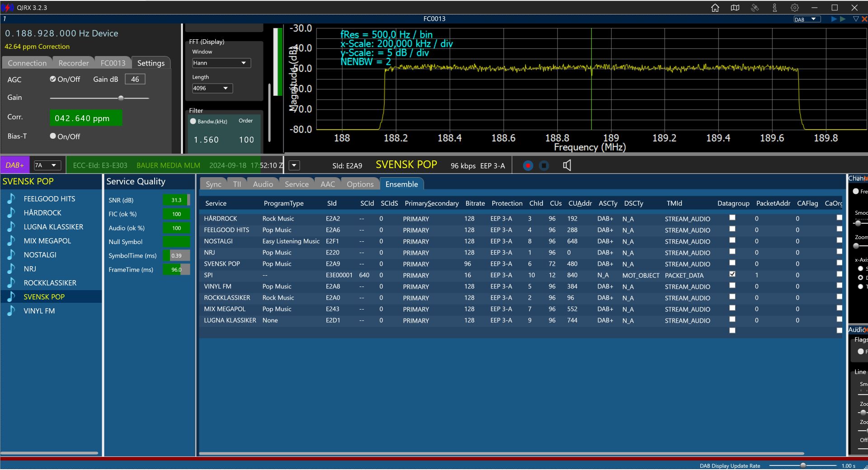
Task: Select ROCKKLASSIKER in the service list
Action: click(x=50, y=283)
